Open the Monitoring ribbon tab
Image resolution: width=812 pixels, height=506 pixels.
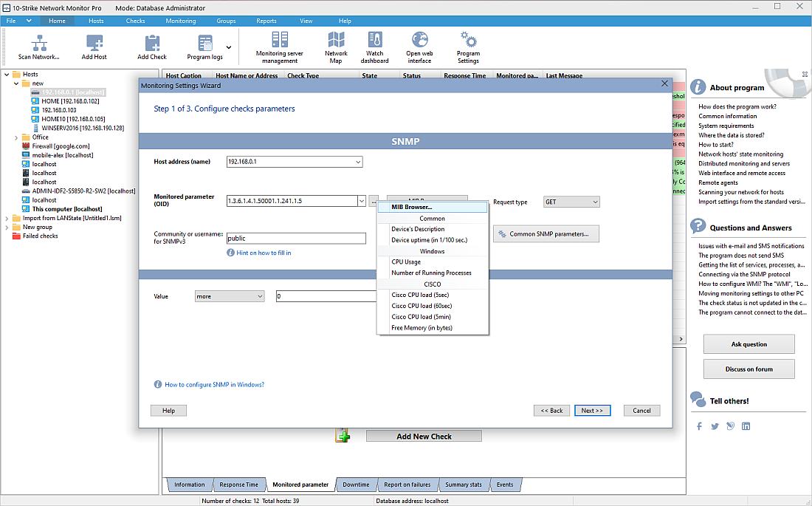(181, 21)
